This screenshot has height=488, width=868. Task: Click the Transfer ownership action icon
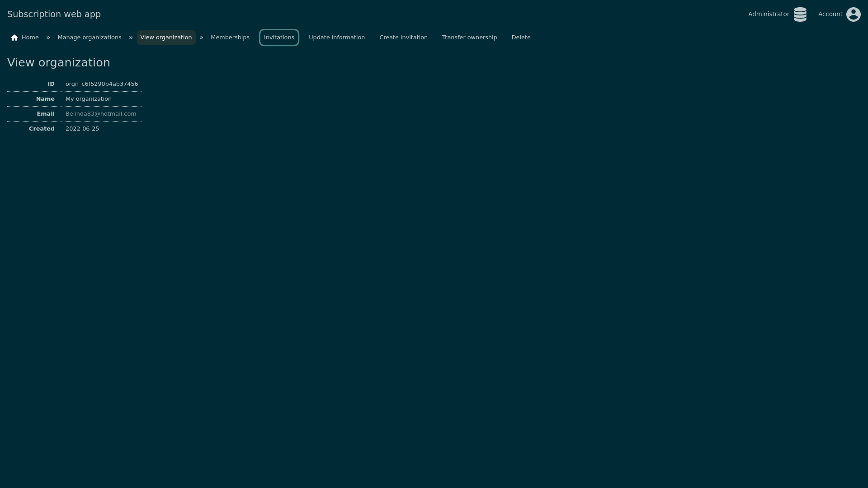pos(470,37)
